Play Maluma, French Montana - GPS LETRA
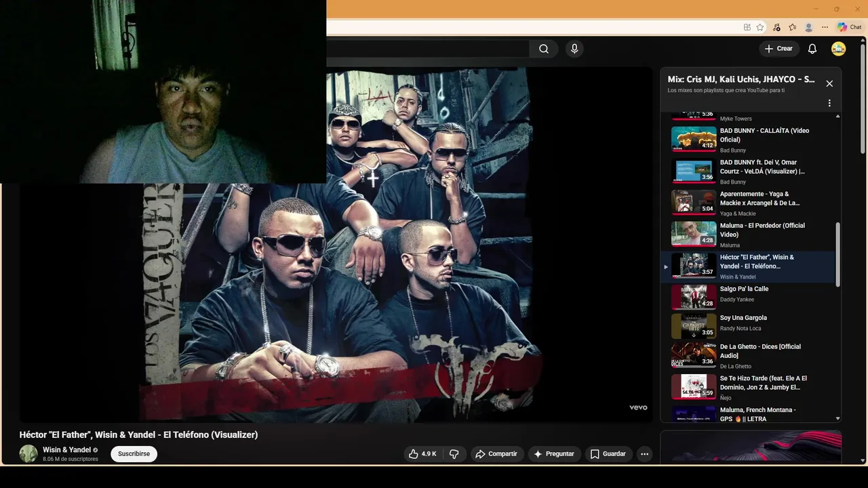868x488 pixels. click(748, 414)
